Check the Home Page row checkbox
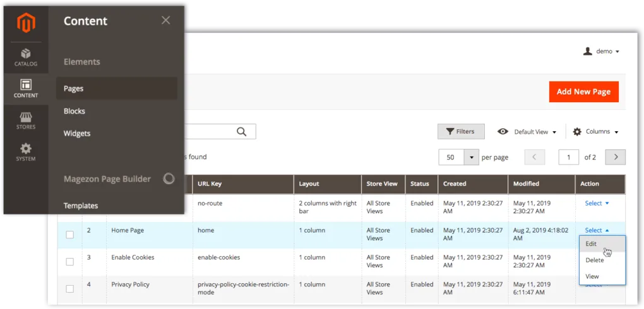This screenshot has width=644, height=309. pyautogui.click(x=70, y=235)
